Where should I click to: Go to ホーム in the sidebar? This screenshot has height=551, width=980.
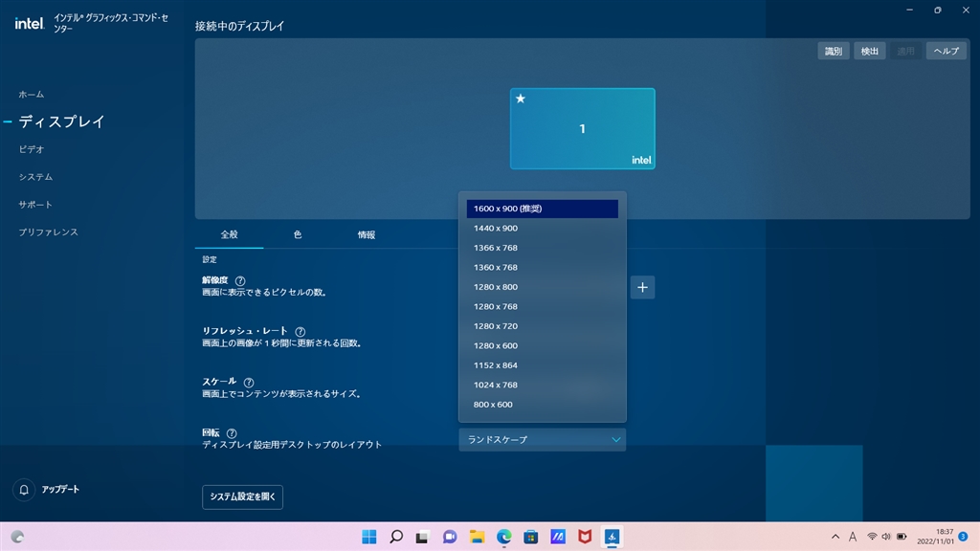(32, 95)
